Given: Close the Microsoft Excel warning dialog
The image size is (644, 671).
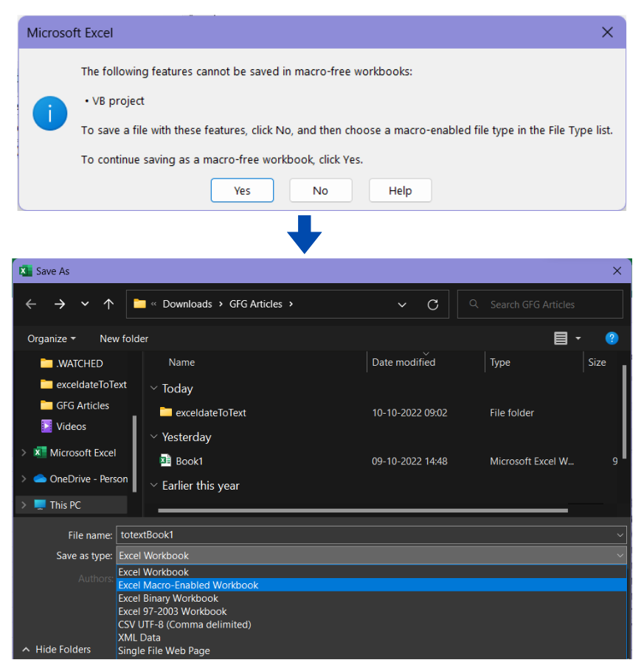Looking at the screenshot, I should 607,32.
